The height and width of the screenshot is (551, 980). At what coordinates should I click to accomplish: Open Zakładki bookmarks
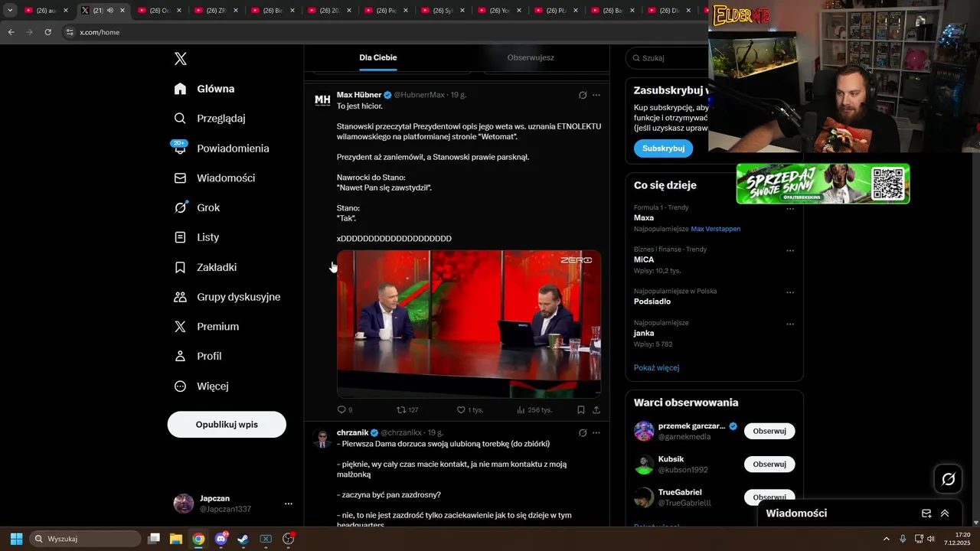[205, 267]
